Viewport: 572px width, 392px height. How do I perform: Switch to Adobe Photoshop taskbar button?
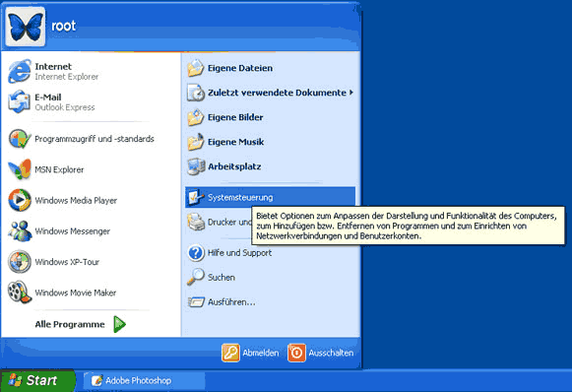[x=145, y=381]
